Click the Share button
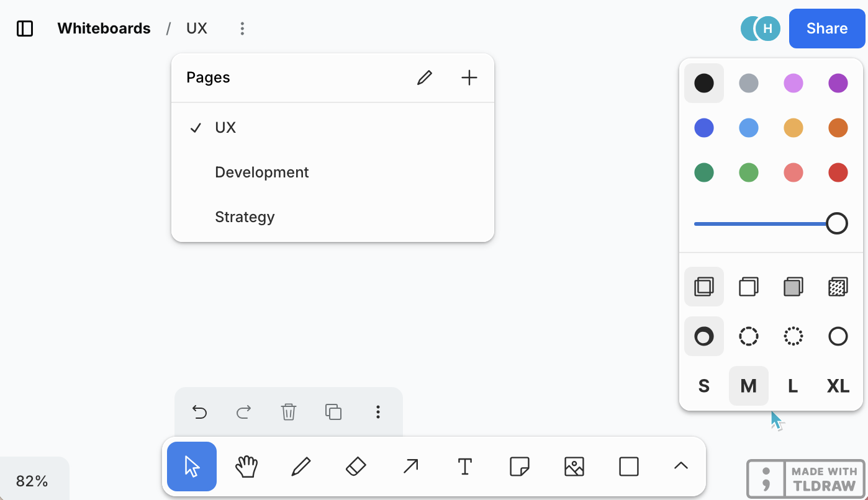This screenshot has height=500, width=868. (826, 29)
